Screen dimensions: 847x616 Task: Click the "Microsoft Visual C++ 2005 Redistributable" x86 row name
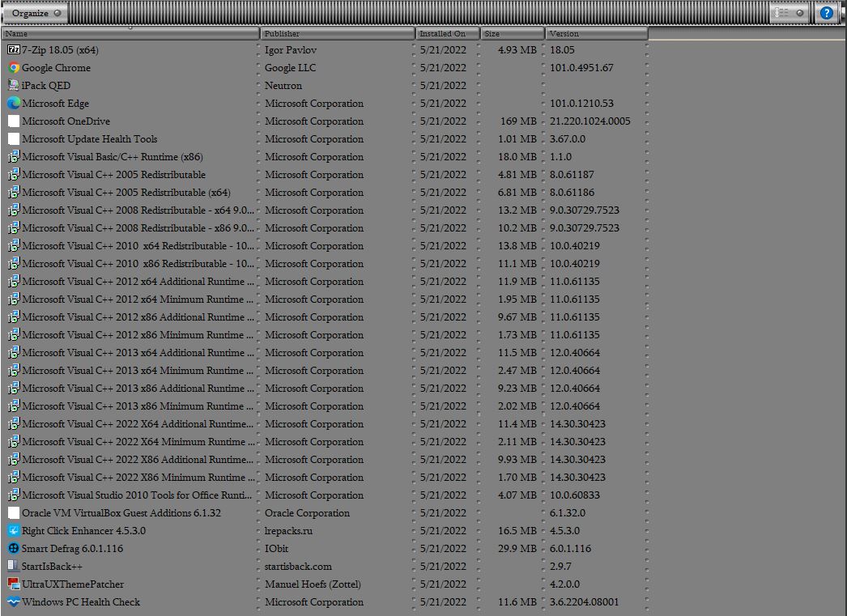coord(113,174)
